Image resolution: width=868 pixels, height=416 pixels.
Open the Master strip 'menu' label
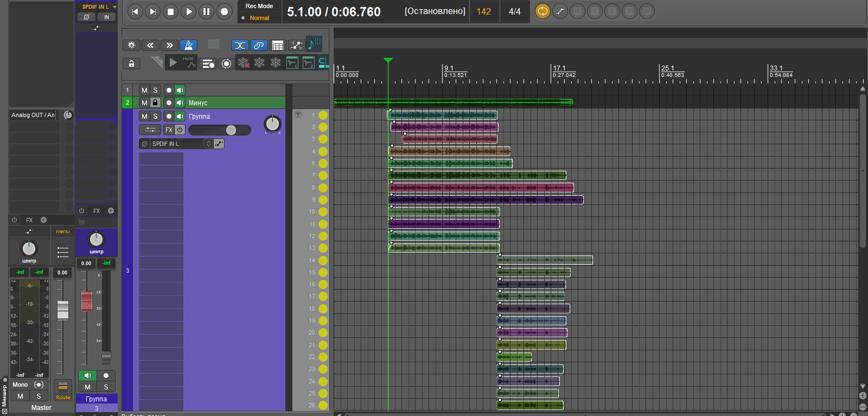(x=63, y=232)
